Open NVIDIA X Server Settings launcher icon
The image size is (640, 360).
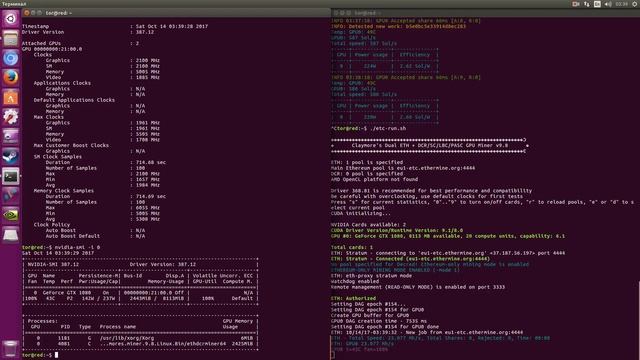pos(11,215)
